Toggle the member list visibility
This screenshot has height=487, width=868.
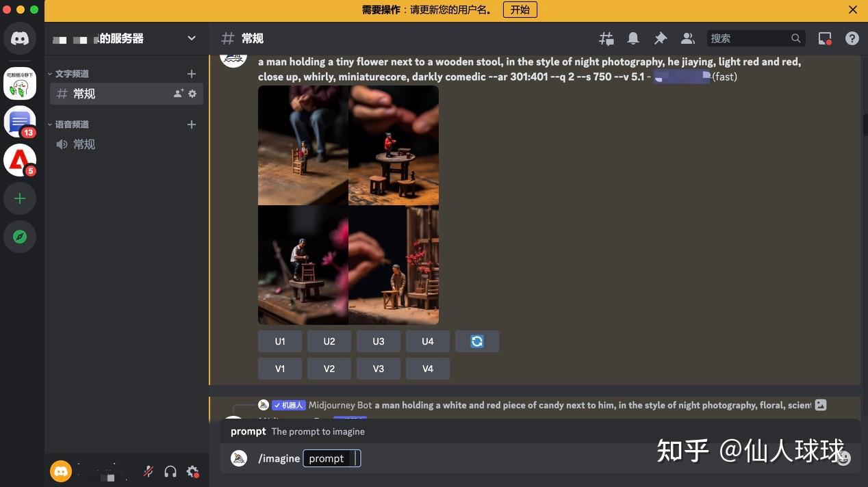[x=687, y=38]
